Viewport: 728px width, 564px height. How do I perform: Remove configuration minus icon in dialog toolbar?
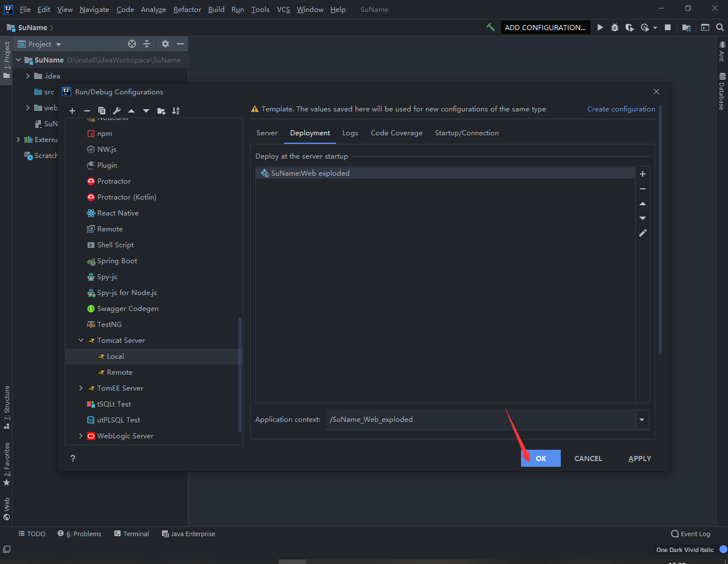(x=87, y=111)
